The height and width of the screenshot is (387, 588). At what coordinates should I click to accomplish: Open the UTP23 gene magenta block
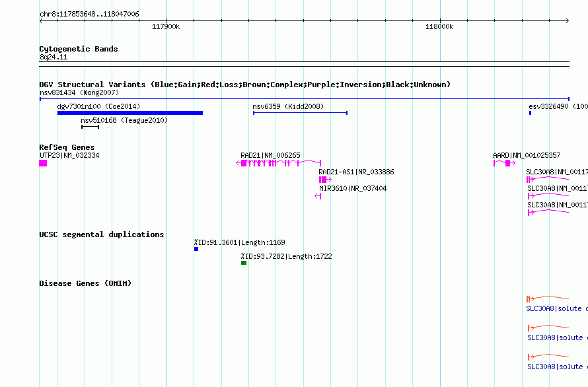pos(43,163)
